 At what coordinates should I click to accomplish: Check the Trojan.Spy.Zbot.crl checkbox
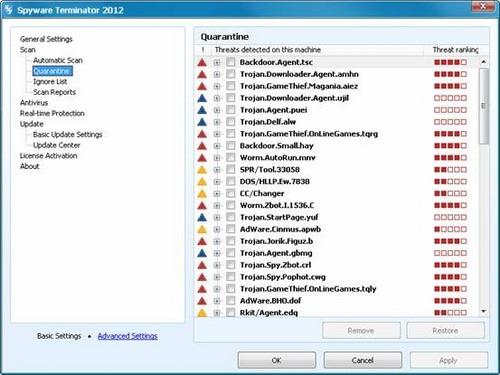230,265
